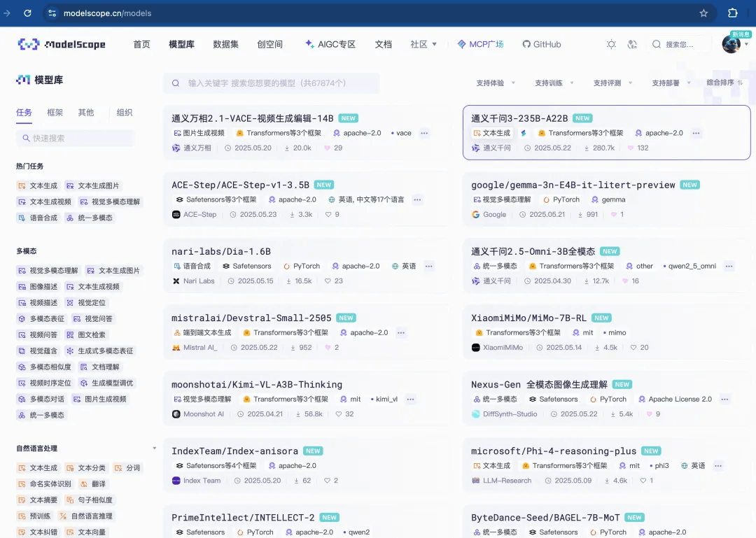Image resolution: width=756 pixels, height=538 pixels.
Task: Open the MCP广场 page
Action: pos(480,44)
